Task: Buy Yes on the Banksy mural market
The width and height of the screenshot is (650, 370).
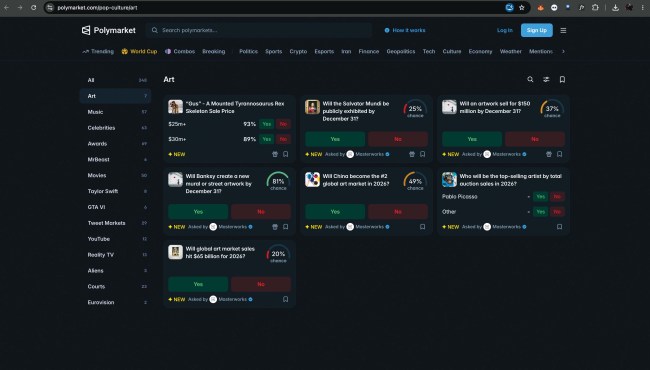Action: pyautogui.click(x=198, y=212)
